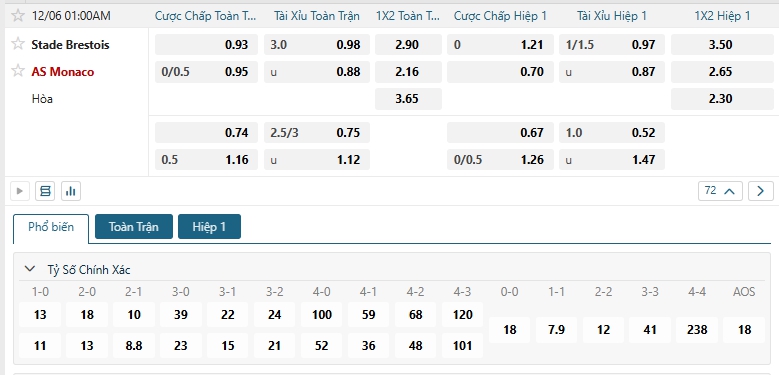779x375 pixels.
Task: Go to next match with right arrow
Action: tap(761, 191)
